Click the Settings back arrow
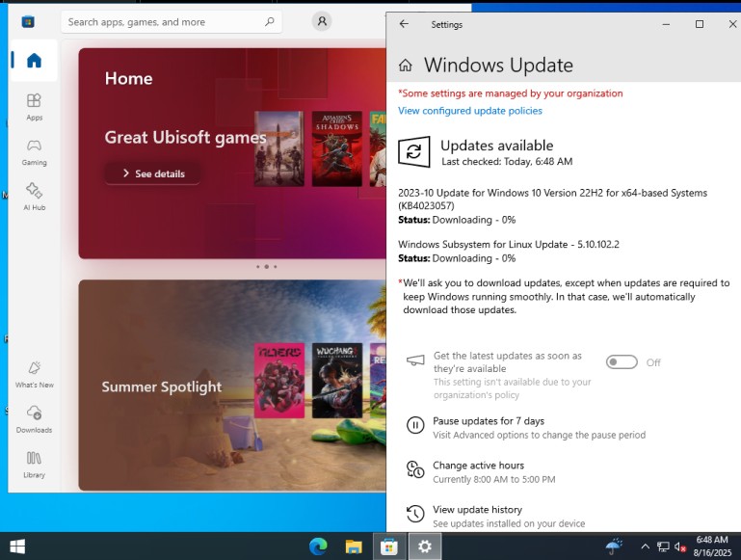This screenshot has height=560, width=741. click(x=404, y=24)
